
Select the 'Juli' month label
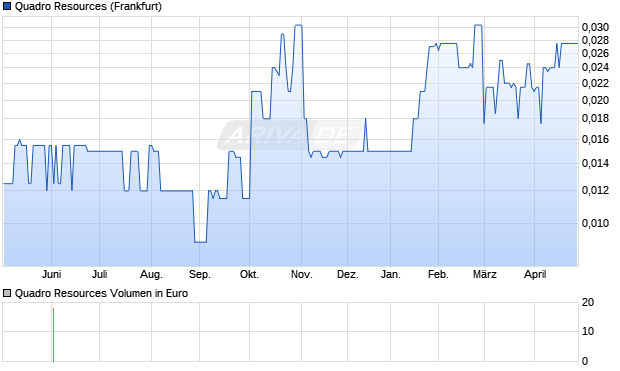tap(100, 274)
